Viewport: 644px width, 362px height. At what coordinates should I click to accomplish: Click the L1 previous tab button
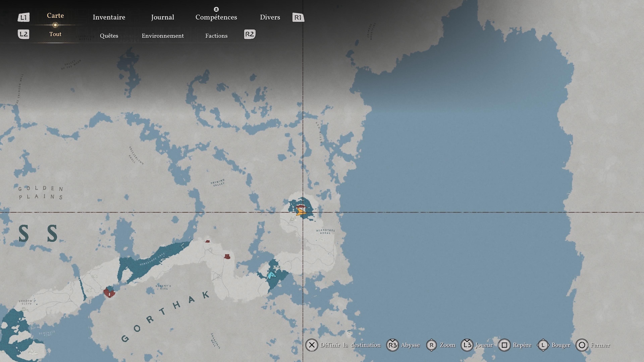point(23,17)
